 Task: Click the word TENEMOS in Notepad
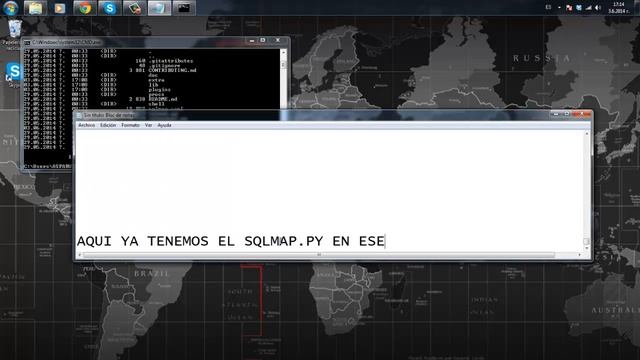[x=178, y=241]
